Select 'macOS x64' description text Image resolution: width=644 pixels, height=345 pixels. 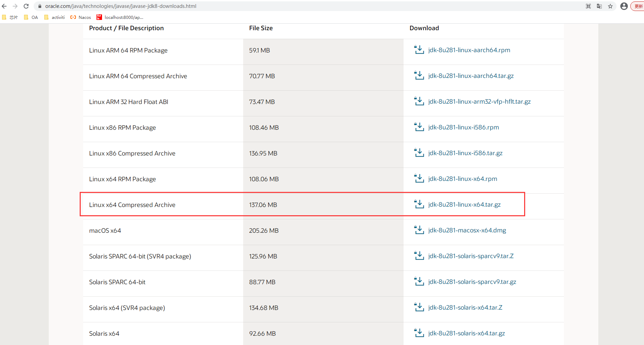105,231
